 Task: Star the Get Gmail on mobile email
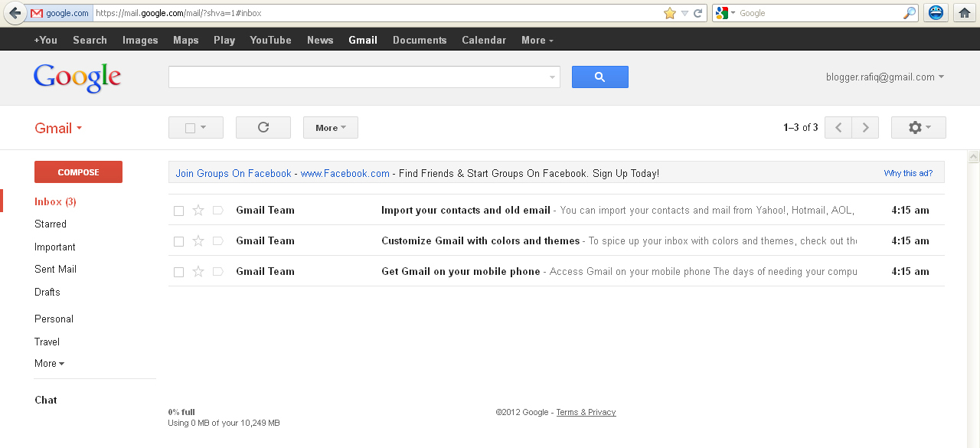click(x=198, y=271)
